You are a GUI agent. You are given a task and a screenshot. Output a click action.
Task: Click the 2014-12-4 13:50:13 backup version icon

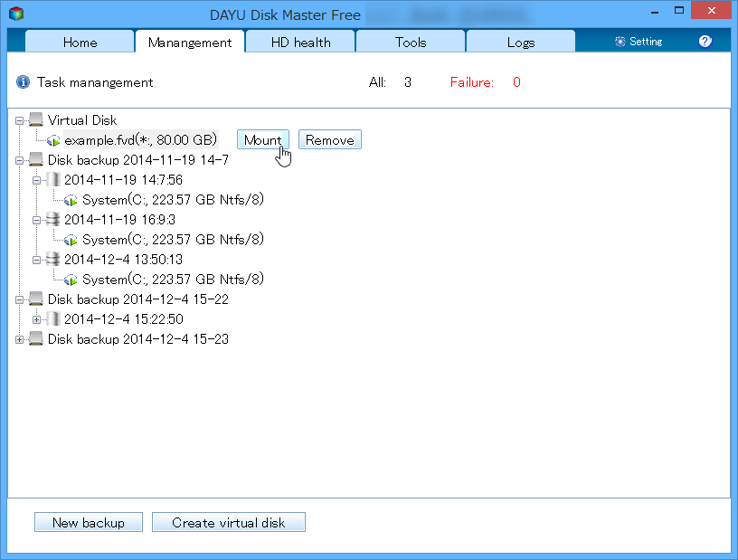coord(53,259)
